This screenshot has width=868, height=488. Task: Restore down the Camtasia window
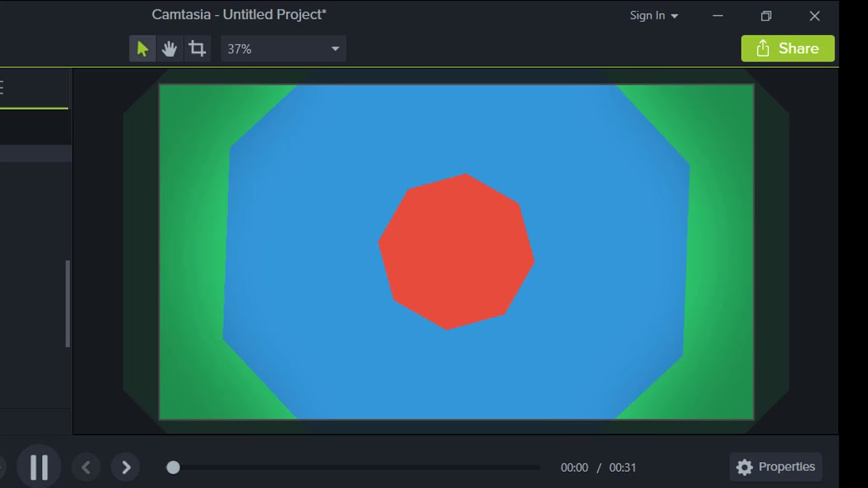(x=766, y=16)
